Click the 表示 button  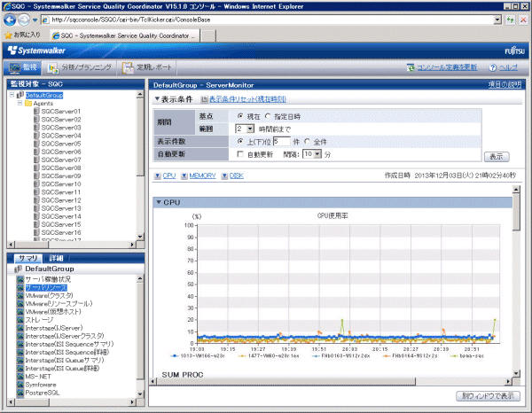pos(497,157)
